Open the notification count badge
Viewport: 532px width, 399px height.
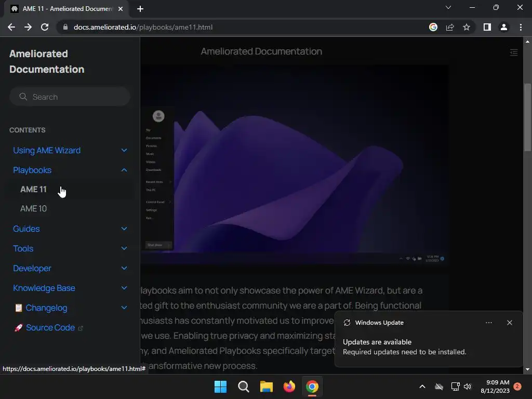(517, 387)
